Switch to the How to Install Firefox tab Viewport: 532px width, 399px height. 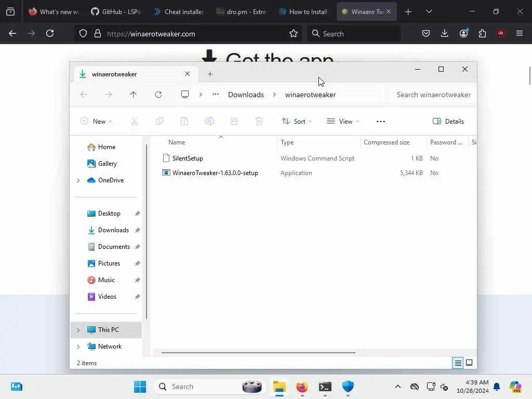tap(303, 11)
